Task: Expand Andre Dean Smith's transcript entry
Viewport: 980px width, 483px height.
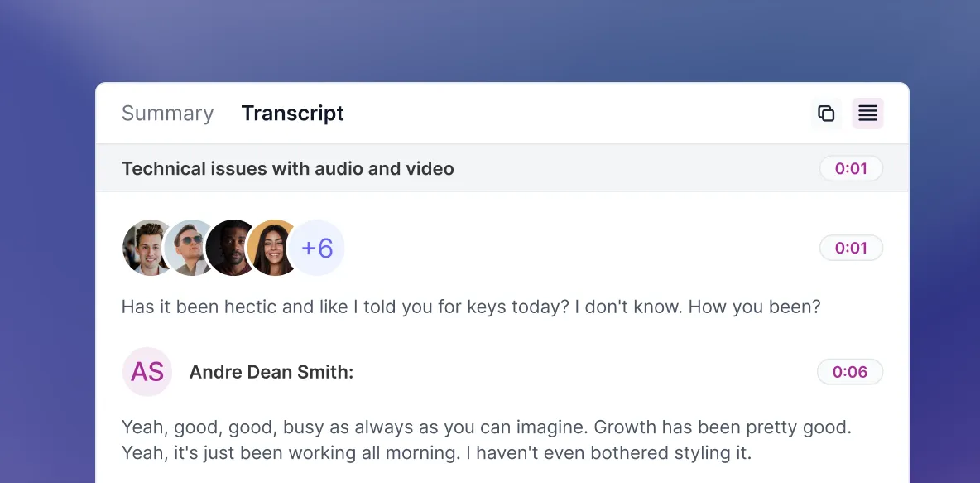Action: click(271, 372)
